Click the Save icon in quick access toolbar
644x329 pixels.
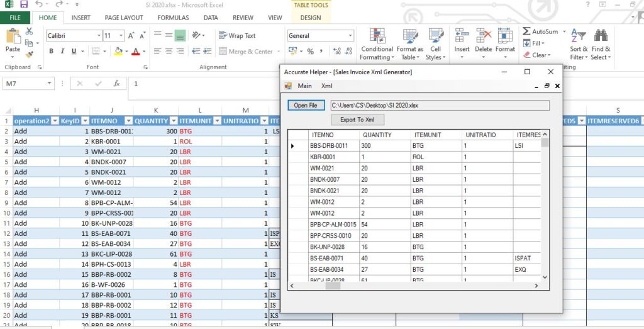(x=24, y=4)
